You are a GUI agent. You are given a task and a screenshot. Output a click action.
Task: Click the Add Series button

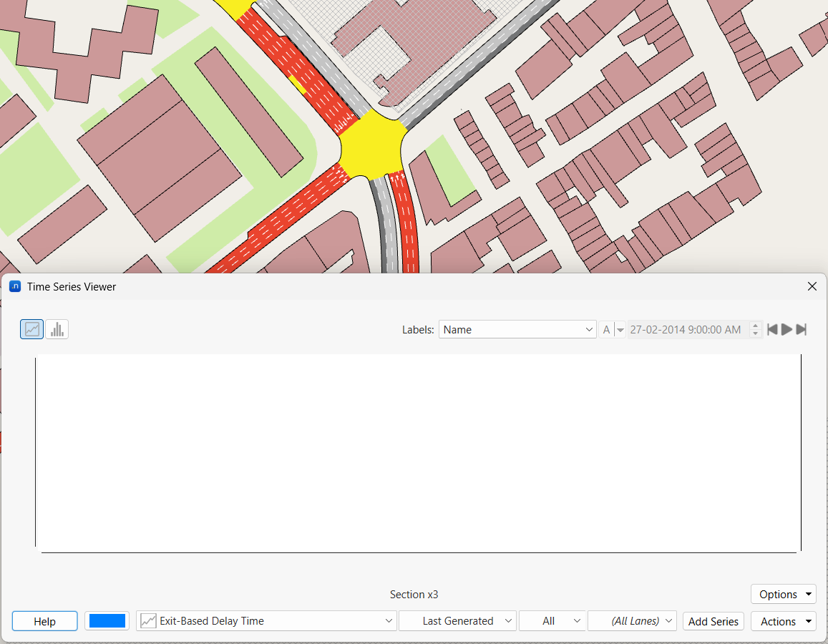click(713, 621)
